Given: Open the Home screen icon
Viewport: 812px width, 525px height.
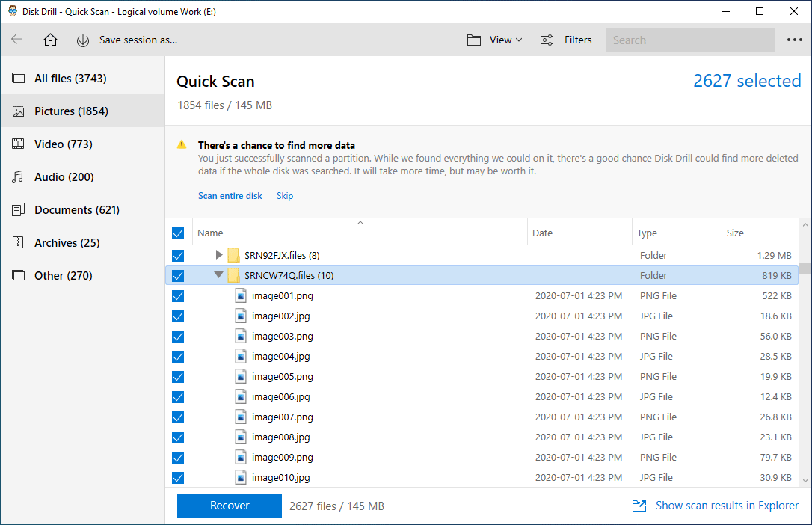Looking at the screenshot, I should 50,40.
